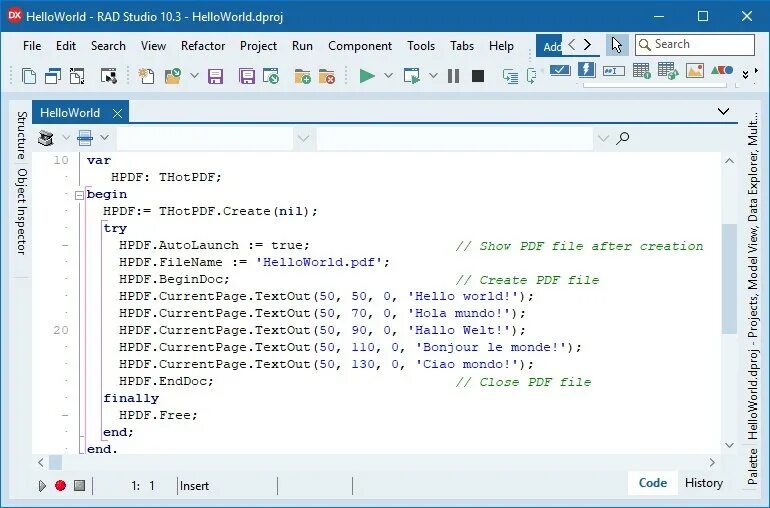Viewport: 770px width, 508px height.
Task: Expand the Open Project dropdown arrow
Action: (194, 76)
